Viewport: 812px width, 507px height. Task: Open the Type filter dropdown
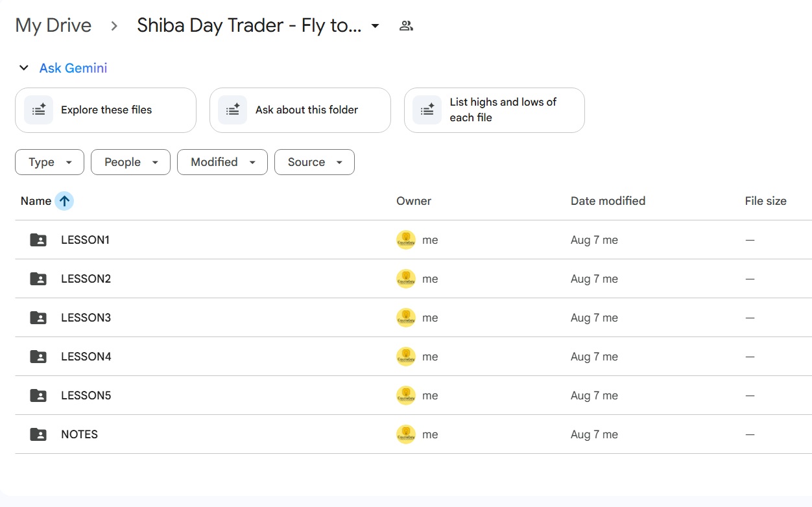pos(49,162)
